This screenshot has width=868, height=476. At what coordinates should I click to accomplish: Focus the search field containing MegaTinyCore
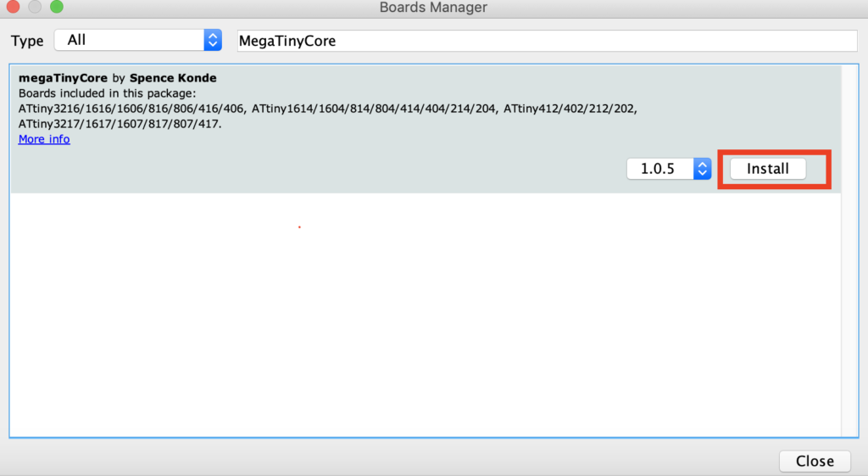547,41
